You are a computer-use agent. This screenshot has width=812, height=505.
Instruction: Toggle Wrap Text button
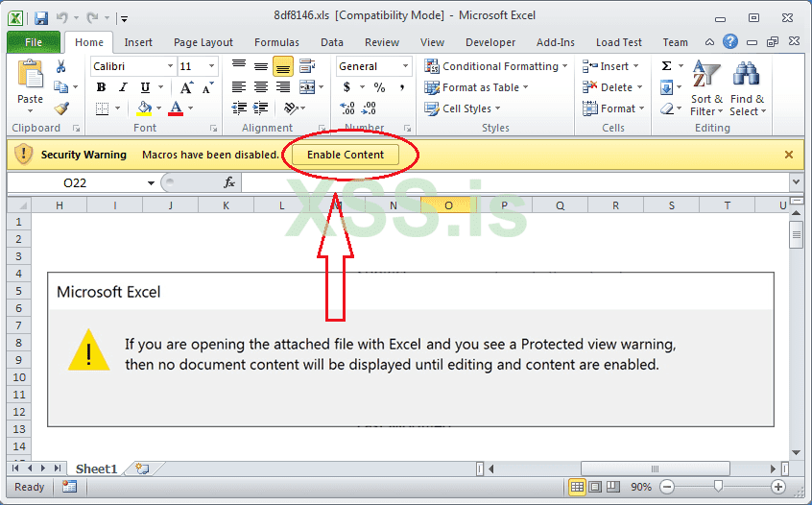click(x=307, y=66)
